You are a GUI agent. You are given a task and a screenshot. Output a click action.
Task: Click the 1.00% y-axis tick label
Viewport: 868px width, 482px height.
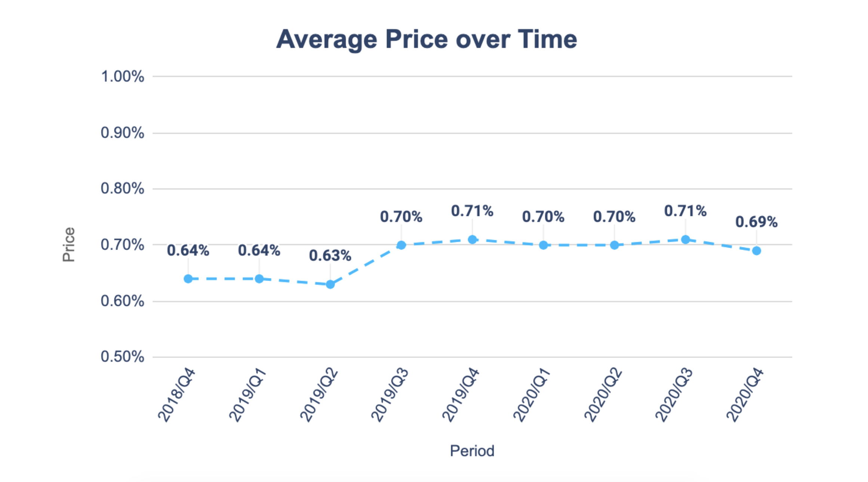tap(122, 77)
